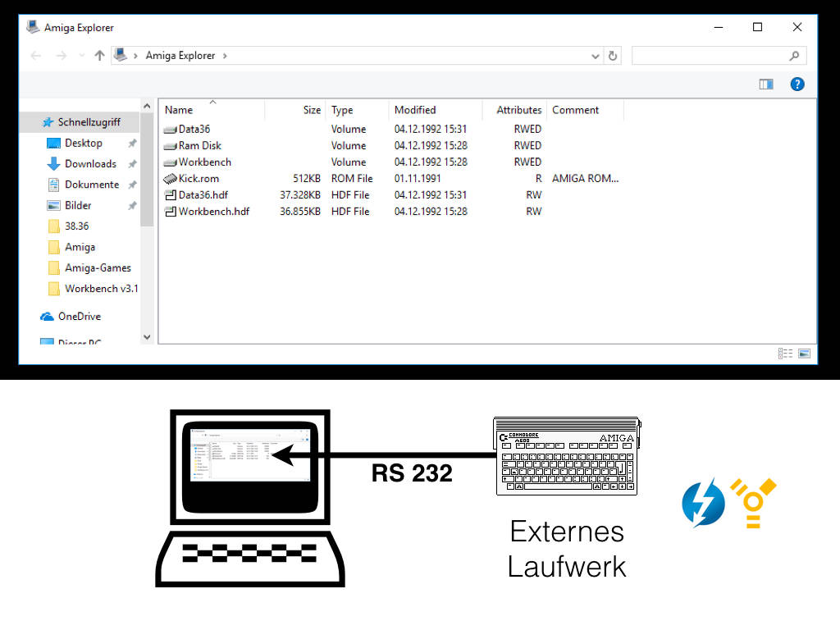Viewport: 840px width, 630px height.
Task: Open the recent locations dropdown arrow
Action: 81,56
